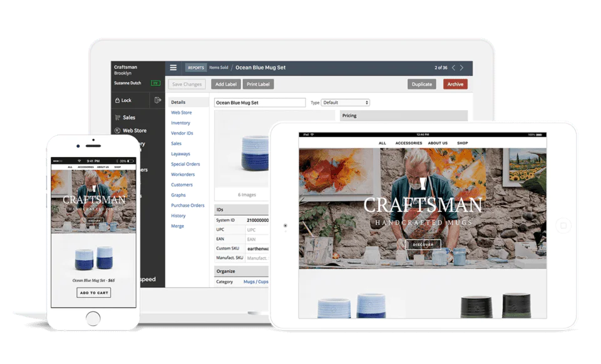Select the Web Store tab in the item menu
Viewport: 601px width, 364px height.
pyautogui.click(x=182, y=113)
